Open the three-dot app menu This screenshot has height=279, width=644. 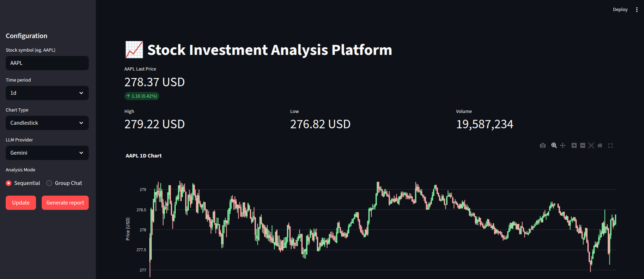637,10
